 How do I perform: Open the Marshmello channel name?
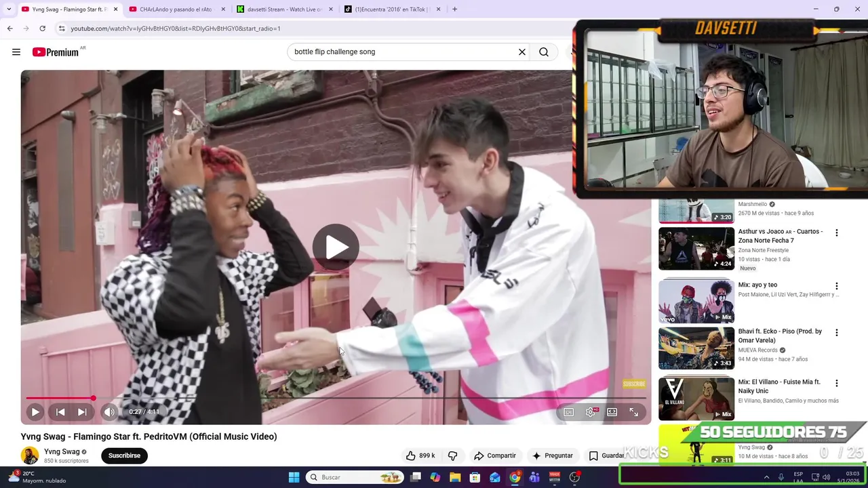click(x=753, y=204)
